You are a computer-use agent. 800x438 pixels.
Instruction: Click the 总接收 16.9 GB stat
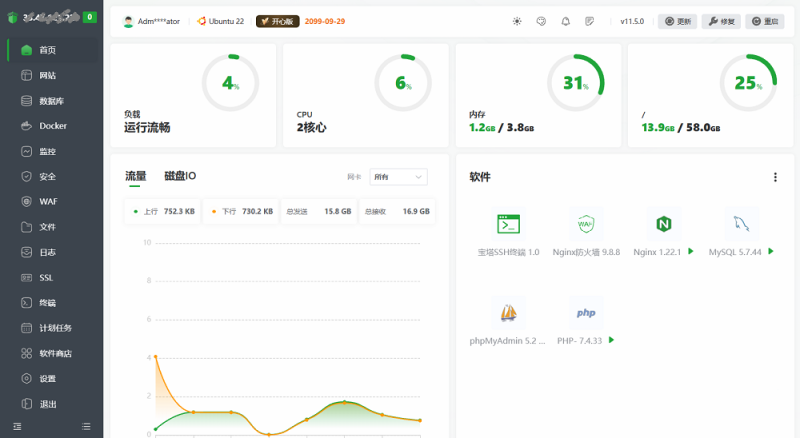coord(397,211)
